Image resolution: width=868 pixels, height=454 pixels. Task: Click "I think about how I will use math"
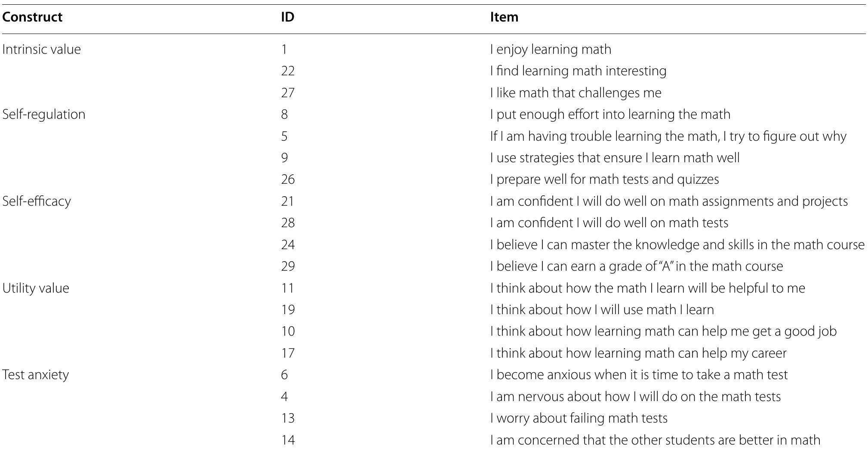[x=602, y=310]
